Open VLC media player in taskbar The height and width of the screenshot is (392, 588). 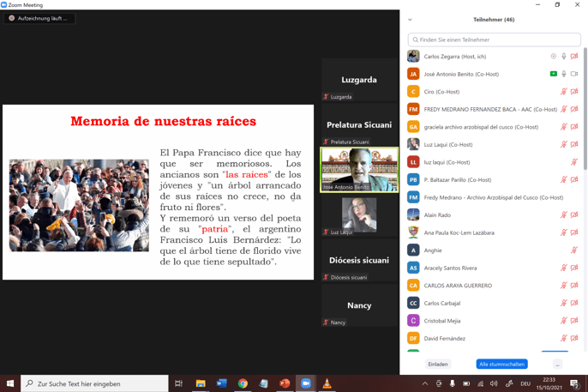click(327, 383)
